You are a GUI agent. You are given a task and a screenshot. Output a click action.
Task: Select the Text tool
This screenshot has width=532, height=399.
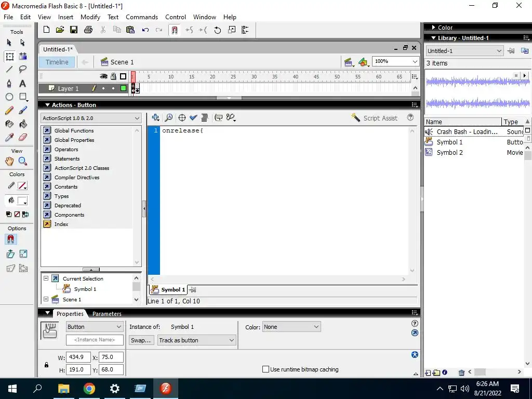pos(22,83)
